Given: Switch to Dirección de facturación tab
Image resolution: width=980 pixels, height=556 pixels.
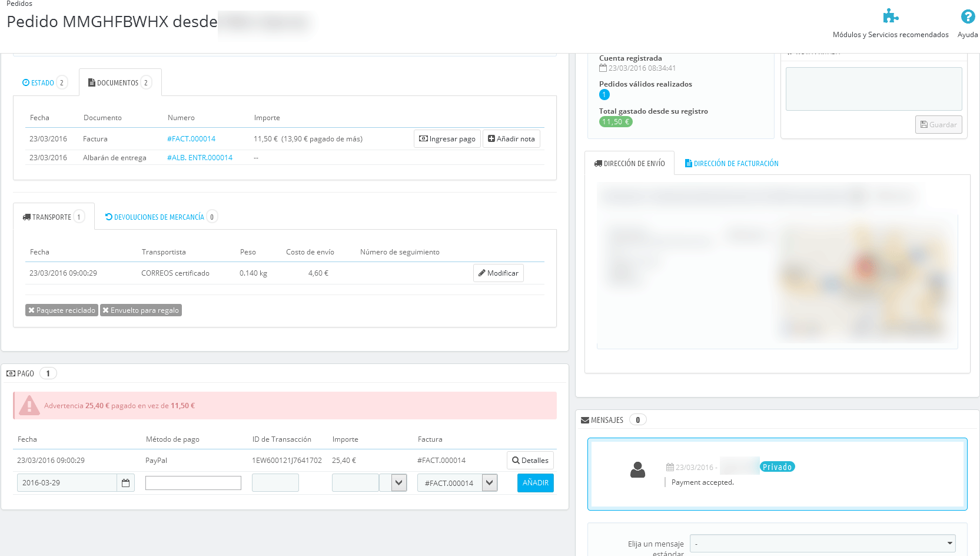Looking at the screenshot, I should coord(732,164).
